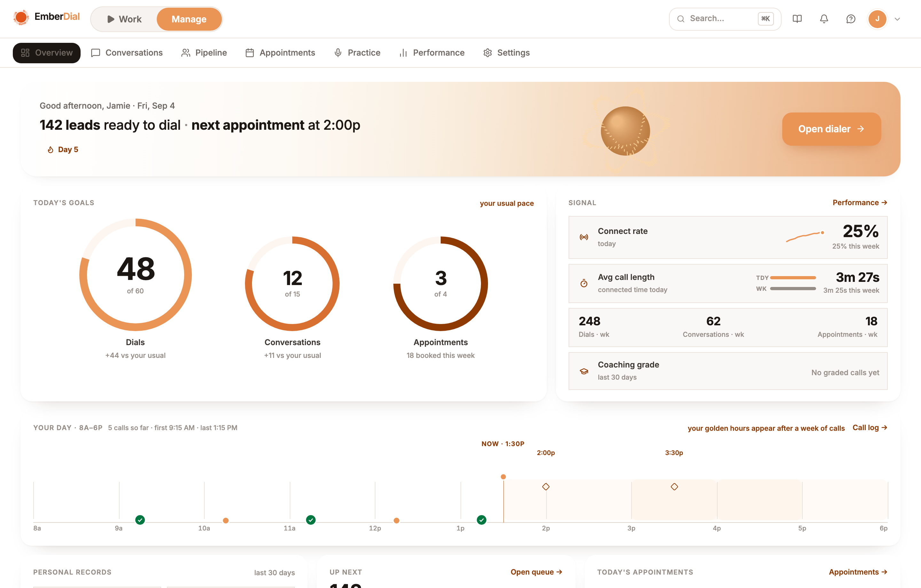Viewport: 921px width, 588px height.
Task: Open the Open queue link
Action: pos(536,572)
